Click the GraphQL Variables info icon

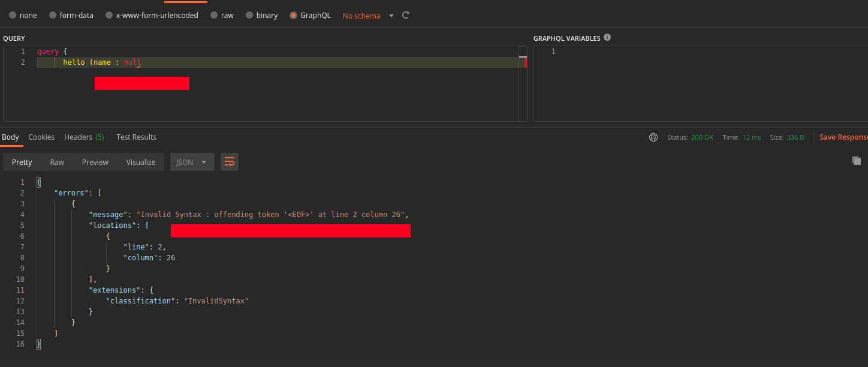(607, 37)
